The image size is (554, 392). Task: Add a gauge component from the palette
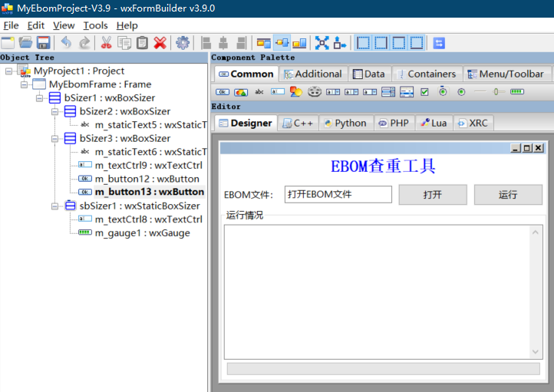[517, 92]
